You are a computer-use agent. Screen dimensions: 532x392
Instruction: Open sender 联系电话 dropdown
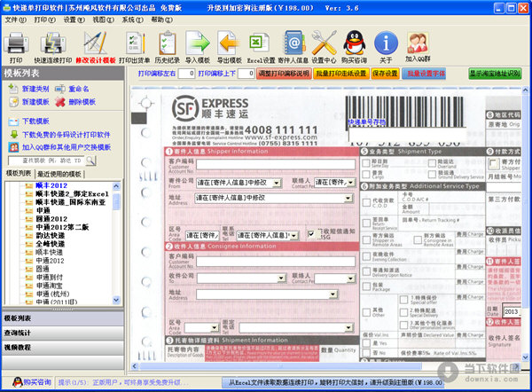(293, 235)
